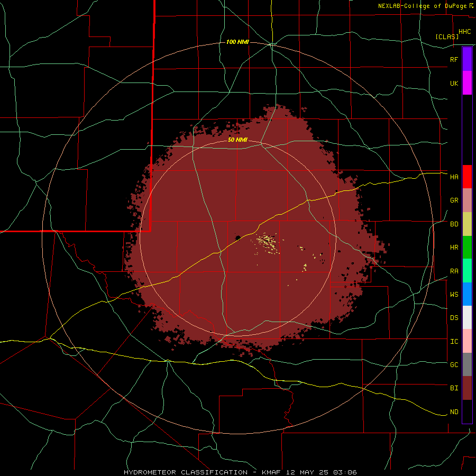Click the GC legend label
This screenshot has height=476, width=476.
(x=454, y=364)
